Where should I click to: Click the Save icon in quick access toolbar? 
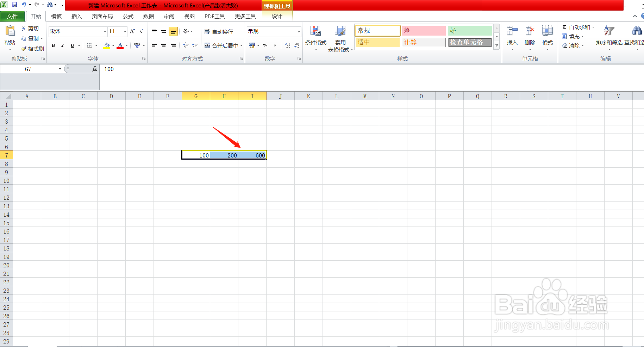click(x=15, y=5)
